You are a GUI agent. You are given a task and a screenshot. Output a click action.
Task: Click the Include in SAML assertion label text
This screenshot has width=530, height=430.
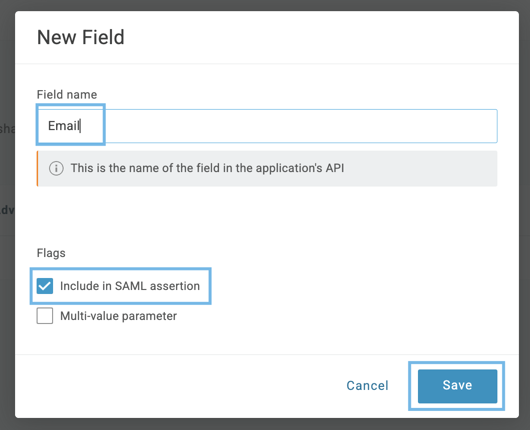pyautogui.click(x=130, y=286)
